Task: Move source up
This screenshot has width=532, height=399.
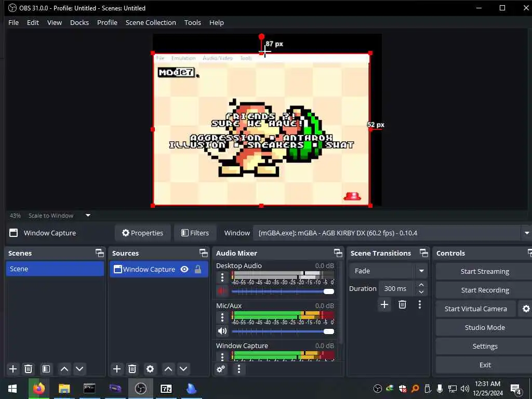Action: pyautogui.click(x=168, y=369)
